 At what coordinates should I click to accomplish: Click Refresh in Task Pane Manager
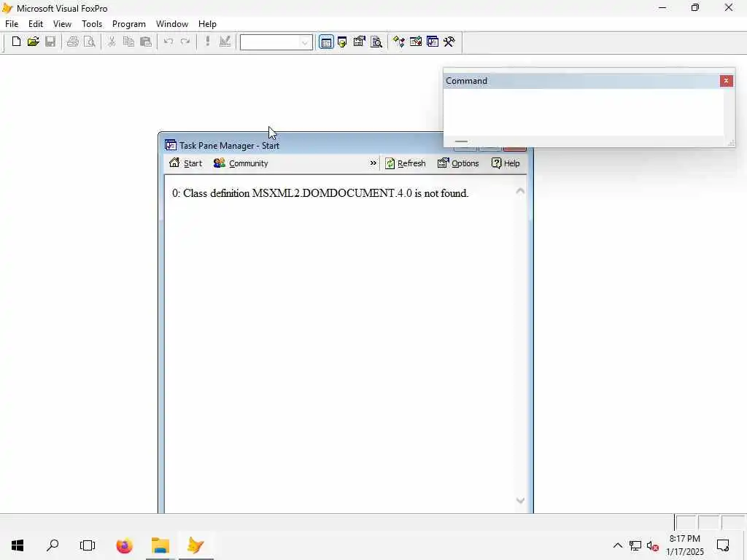(x=406, y=163)
